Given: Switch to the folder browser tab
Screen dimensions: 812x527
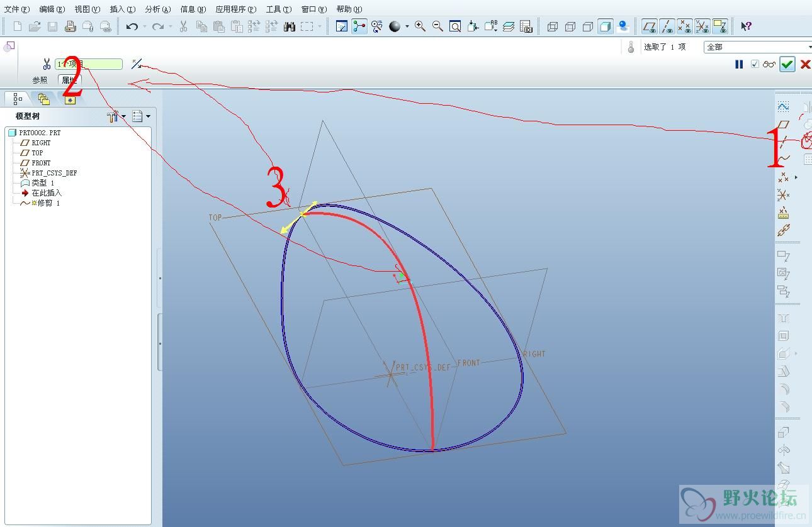Looking at the screenshot, I should pos(43,99).
